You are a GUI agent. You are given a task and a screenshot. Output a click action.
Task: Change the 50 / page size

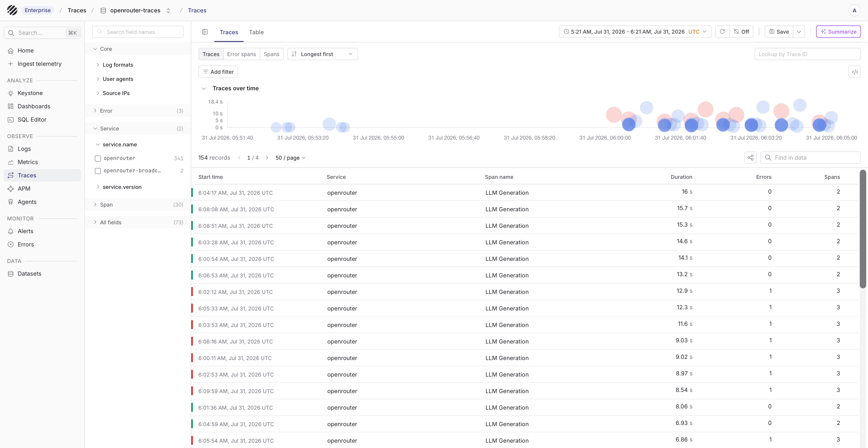[291, 158]
